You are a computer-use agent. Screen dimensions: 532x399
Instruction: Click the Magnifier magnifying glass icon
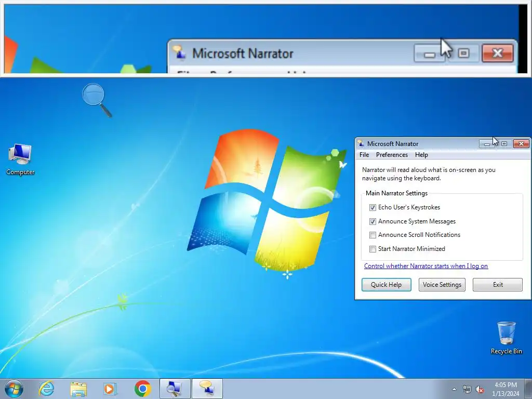[97, 100]
